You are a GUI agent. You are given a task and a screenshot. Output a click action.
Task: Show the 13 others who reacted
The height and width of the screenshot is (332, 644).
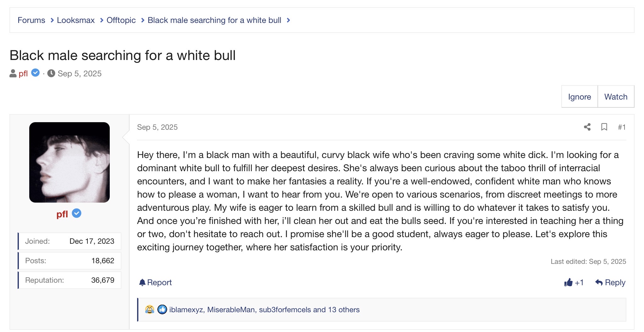(344, 310)
